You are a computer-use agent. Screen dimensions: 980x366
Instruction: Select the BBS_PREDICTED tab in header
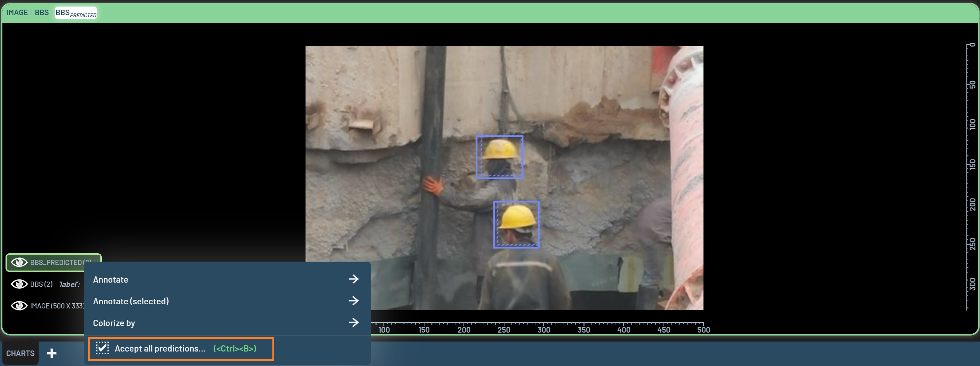pyautogui.click(x=76, y=13)
